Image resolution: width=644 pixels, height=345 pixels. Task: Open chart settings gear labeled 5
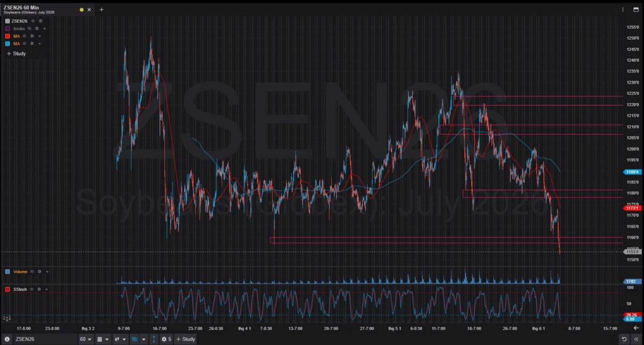pyautogui.click(x=166, y=339)
